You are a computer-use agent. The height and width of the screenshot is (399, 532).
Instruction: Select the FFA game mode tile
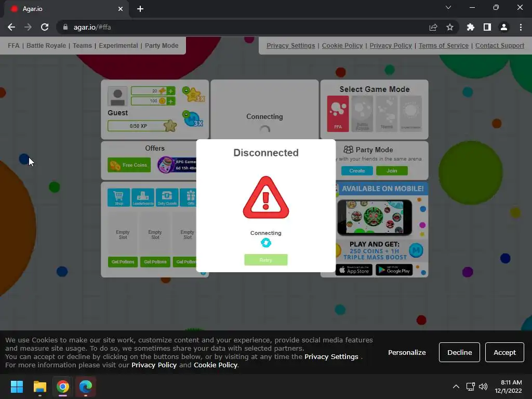[x=338, y=113]
